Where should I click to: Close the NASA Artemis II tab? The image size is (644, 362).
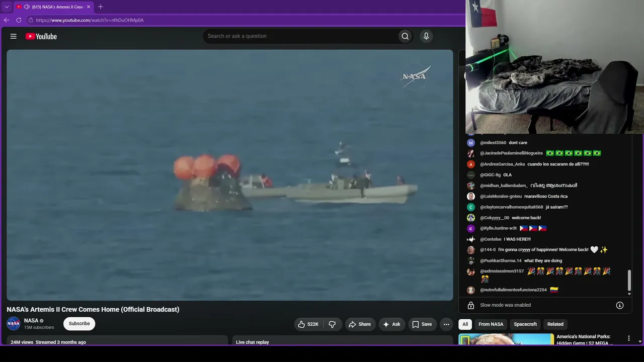coord(89,7)
